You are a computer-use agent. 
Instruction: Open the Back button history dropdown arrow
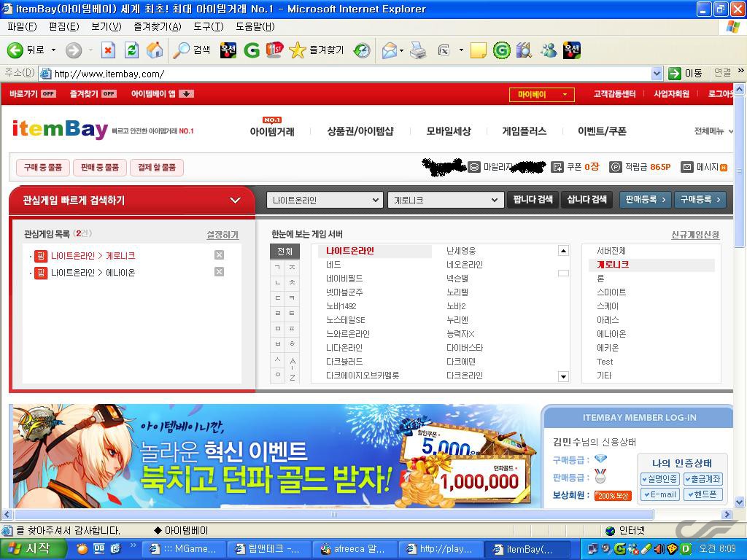click(x=53, y=50)
